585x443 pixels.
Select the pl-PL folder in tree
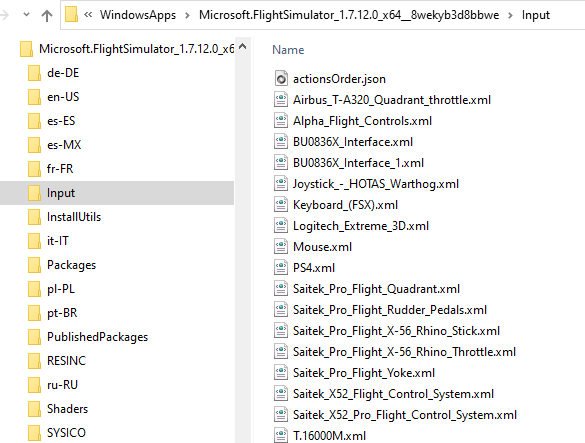[51, 289]
